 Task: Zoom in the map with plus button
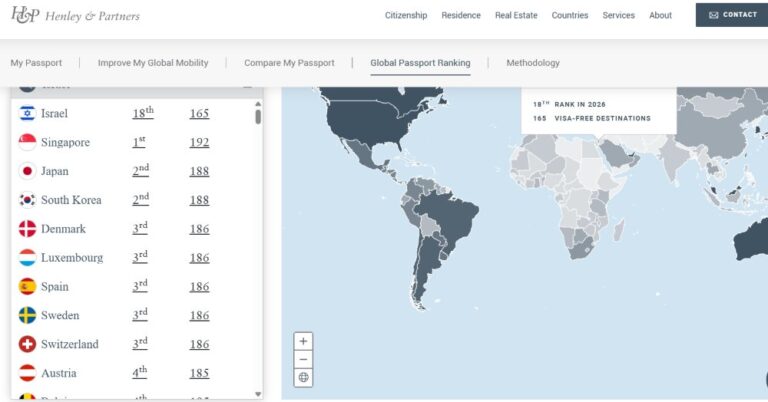303,341
